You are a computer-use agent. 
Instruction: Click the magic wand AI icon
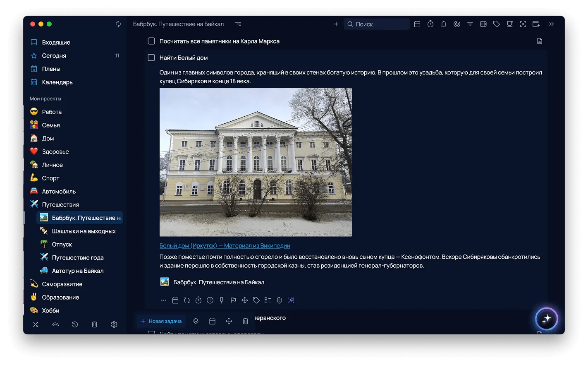pyautogui.click(x=291, y=300)
